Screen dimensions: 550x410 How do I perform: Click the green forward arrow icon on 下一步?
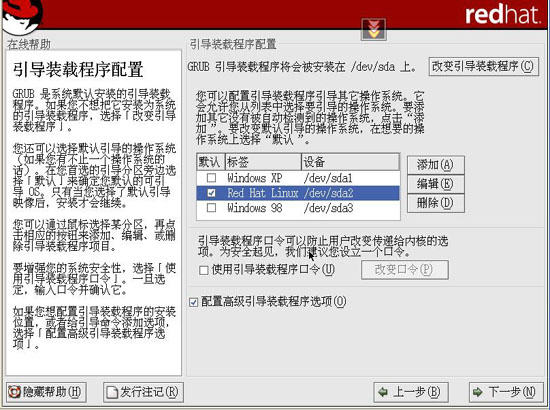click(x=477, y=392)
